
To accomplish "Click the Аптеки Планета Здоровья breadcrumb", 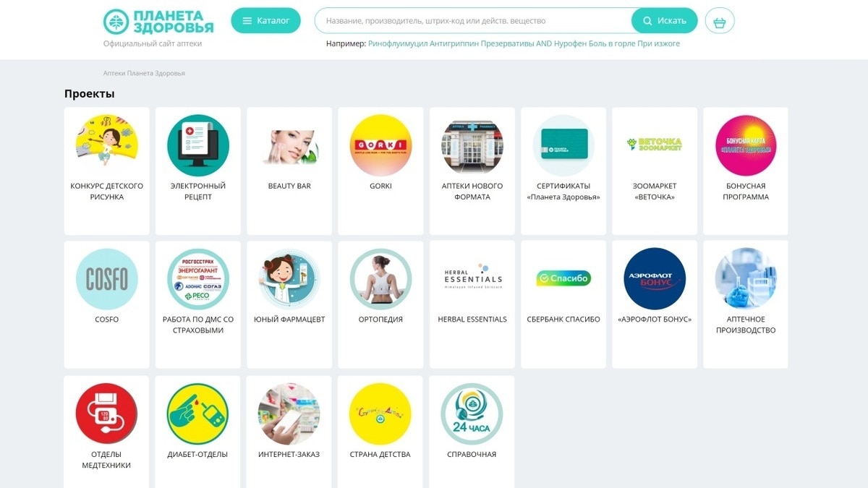I will pyautogui.click(x=144, y=73).
